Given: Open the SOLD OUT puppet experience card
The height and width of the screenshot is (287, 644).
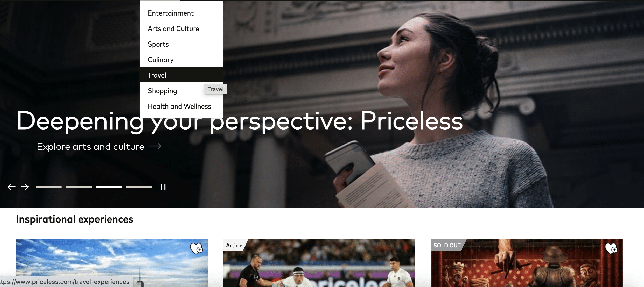Looking at the screenshot, I should 527,263.
